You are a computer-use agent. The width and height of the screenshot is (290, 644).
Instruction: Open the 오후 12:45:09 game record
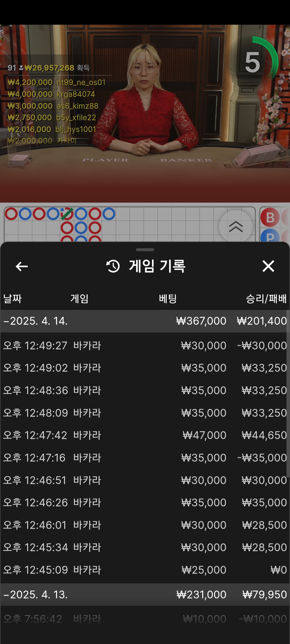click(145, 570)
